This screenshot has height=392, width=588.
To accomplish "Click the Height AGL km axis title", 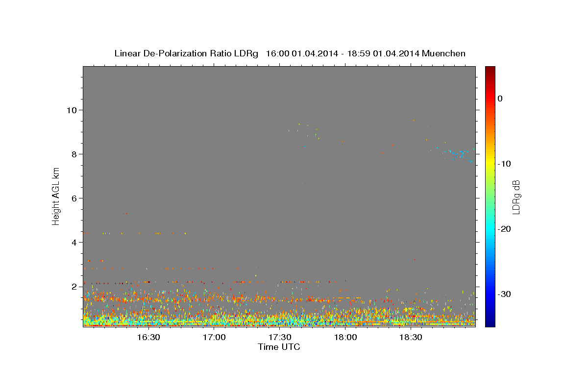I will (56, 196).
